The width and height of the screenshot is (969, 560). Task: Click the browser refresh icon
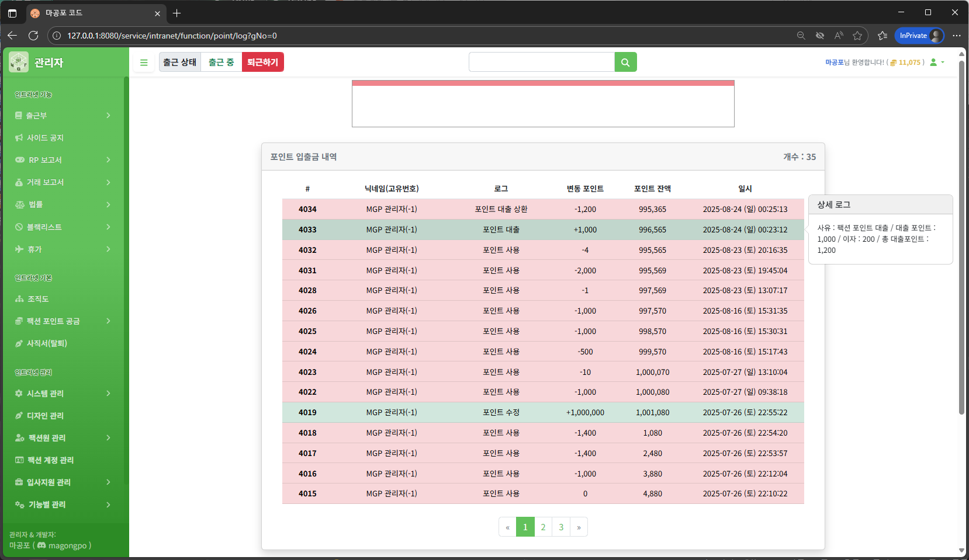tap(33, 36)
